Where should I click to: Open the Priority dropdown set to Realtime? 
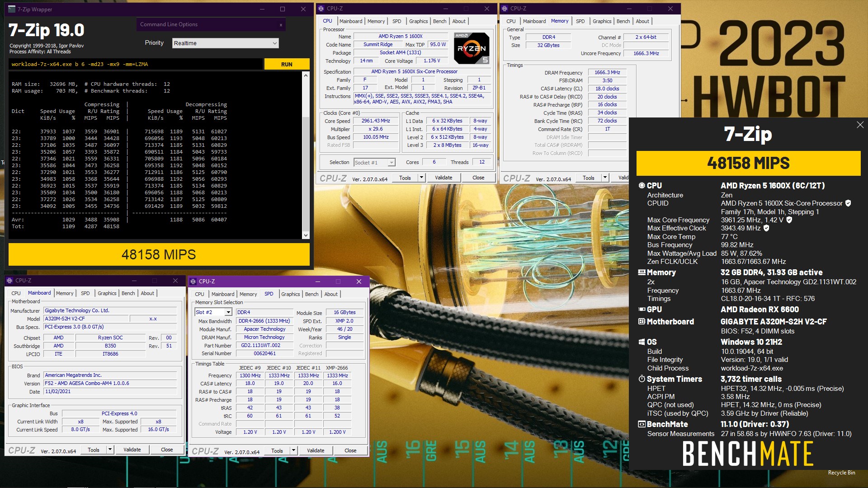tap(225, 43)
